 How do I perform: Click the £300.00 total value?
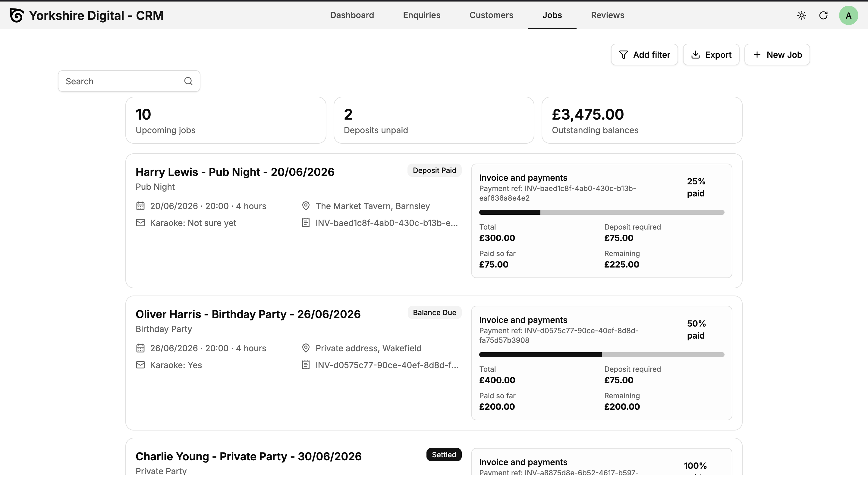pos(497,238)
